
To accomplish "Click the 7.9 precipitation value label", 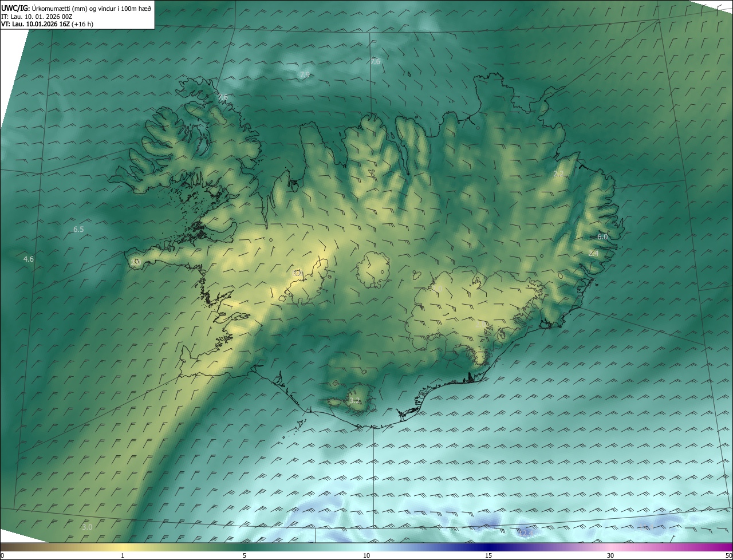I will tap(305, 75).
